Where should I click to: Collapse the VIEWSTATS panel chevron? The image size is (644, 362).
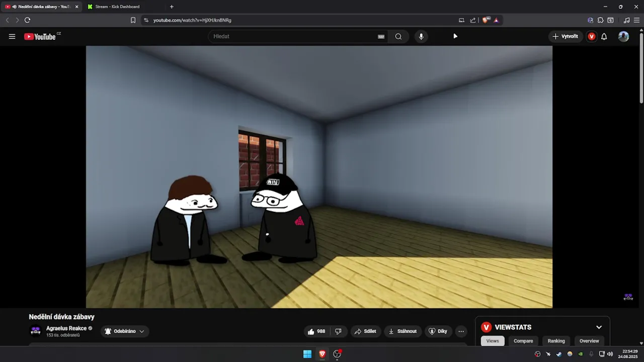[599, 327]
